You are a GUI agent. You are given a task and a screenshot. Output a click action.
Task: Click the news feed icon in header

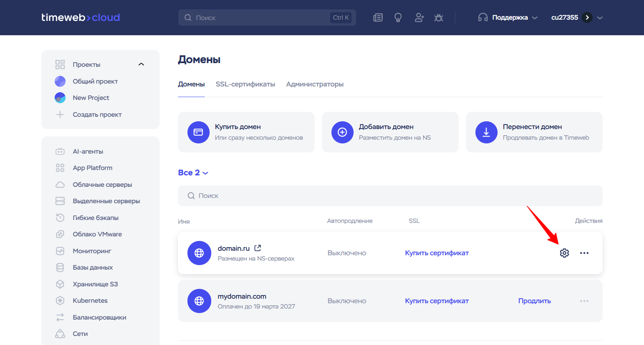378,18
